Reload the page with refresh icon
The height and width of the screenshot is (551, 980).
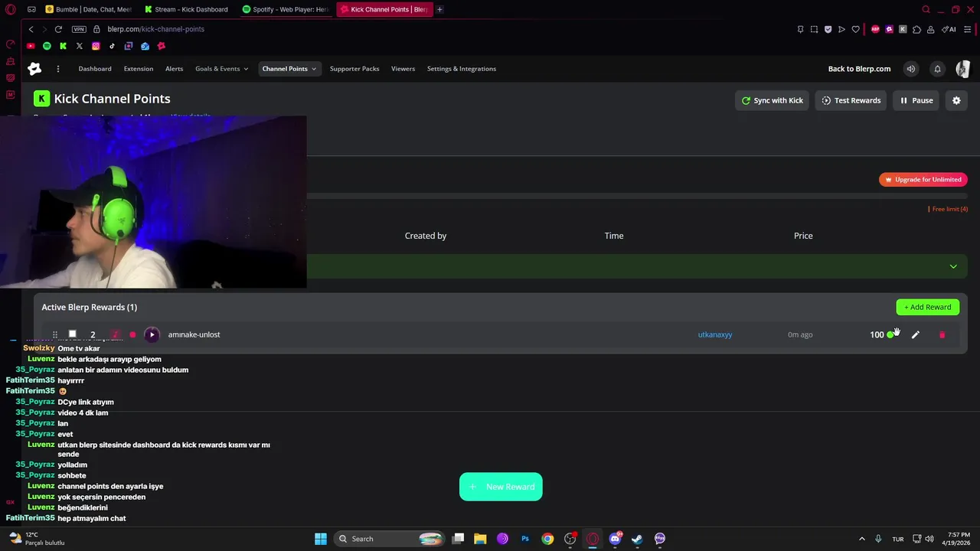58,29
